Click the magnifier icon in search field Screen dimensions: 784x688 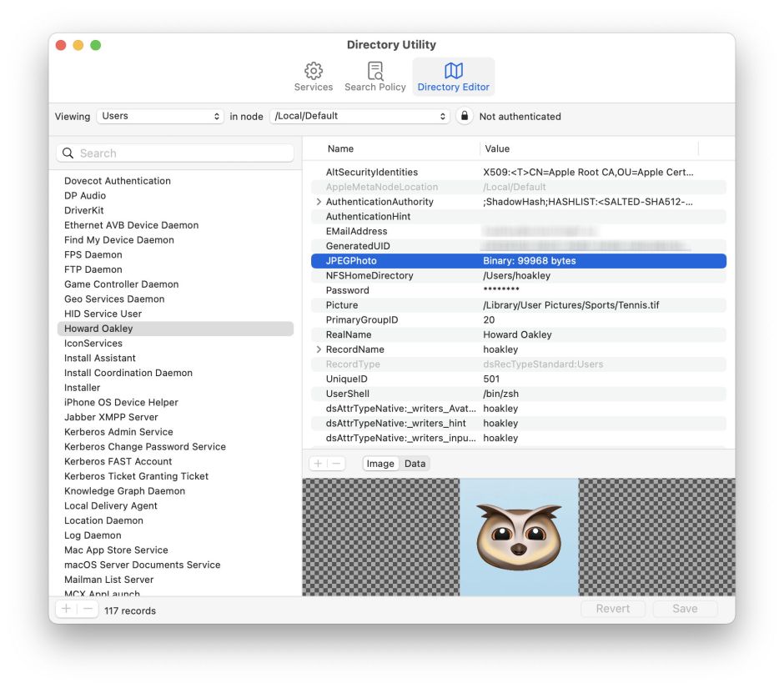[68, 153]
